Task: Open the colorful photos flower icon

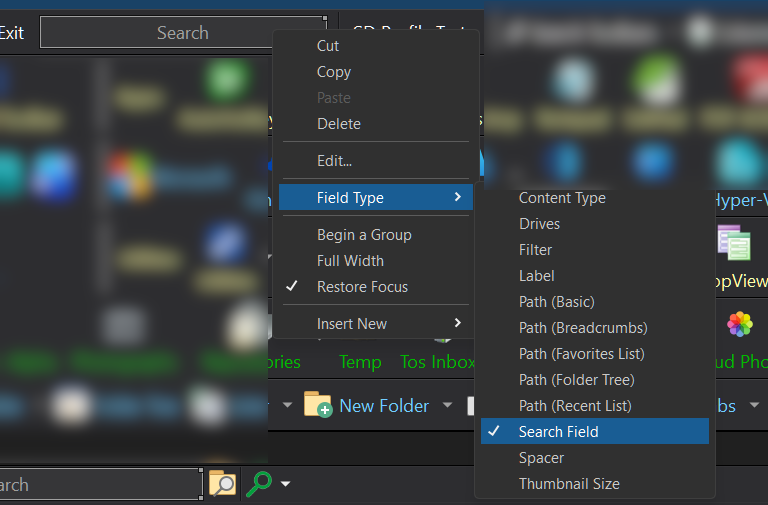Action: tap(739, 324)
